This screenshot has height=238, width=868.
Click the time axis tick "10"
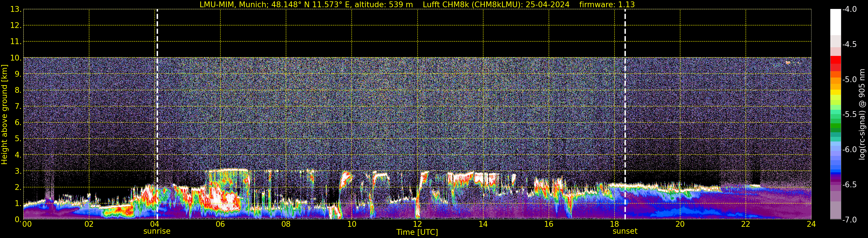click(x=352, y=224)
